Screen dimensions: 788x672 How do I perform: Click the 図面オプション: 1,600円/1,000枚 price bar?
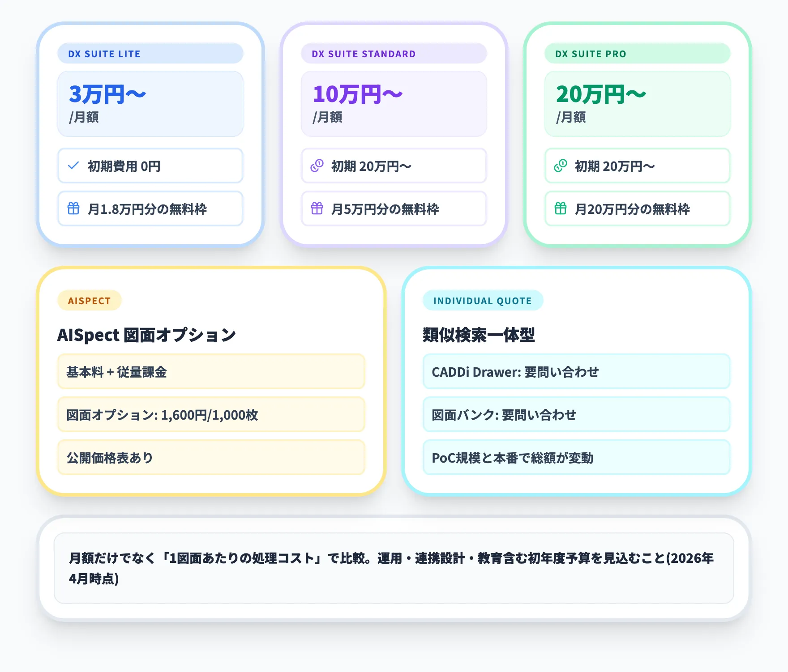coord(211,415)
